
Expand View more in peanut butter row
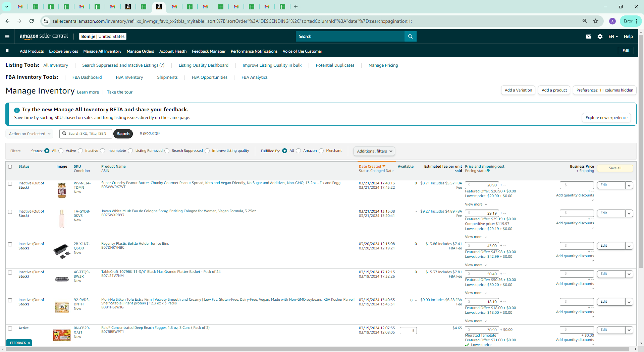tap(476, 204)
